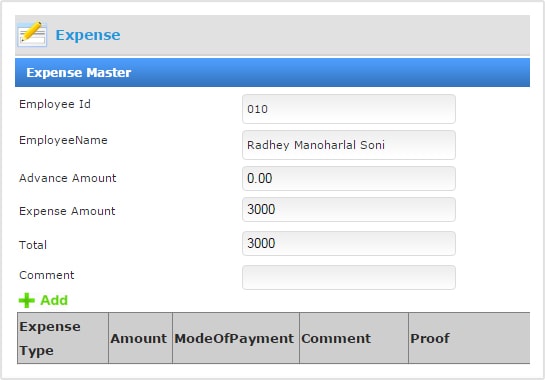Click the Employee Id label

(x=55, y=104)
